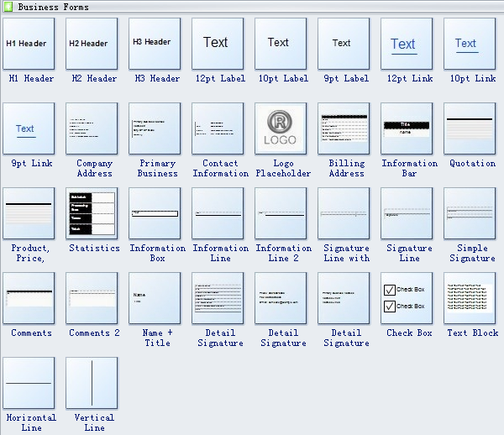This screenshot has height=435, width=504.
Task: Pick the 10pt Label shape
Action: (281, 44)
